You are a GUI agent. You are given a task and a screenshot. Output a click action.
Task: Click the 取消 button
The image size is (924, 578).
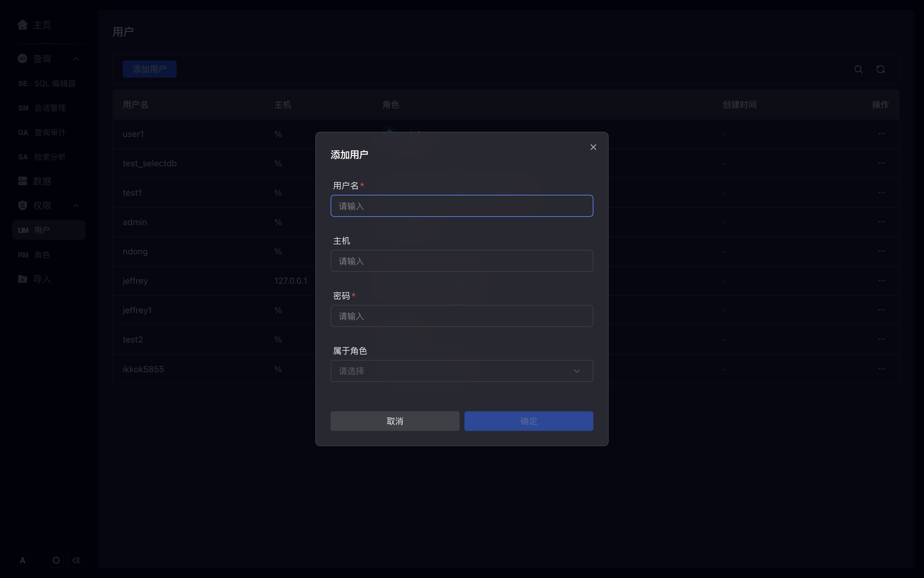[x=395, y=421]
